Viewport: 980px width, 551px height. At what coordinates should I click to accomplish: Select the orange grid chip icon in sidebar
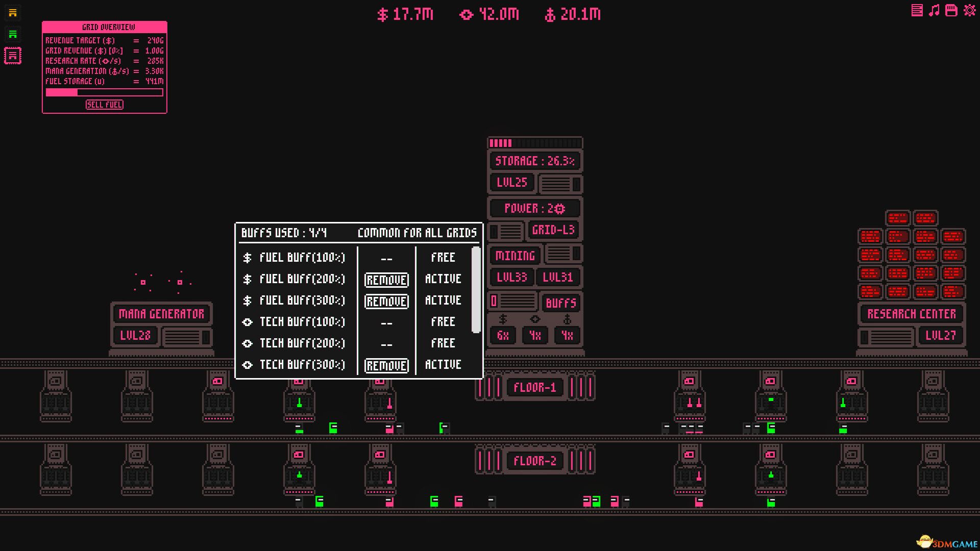point(13,13)
